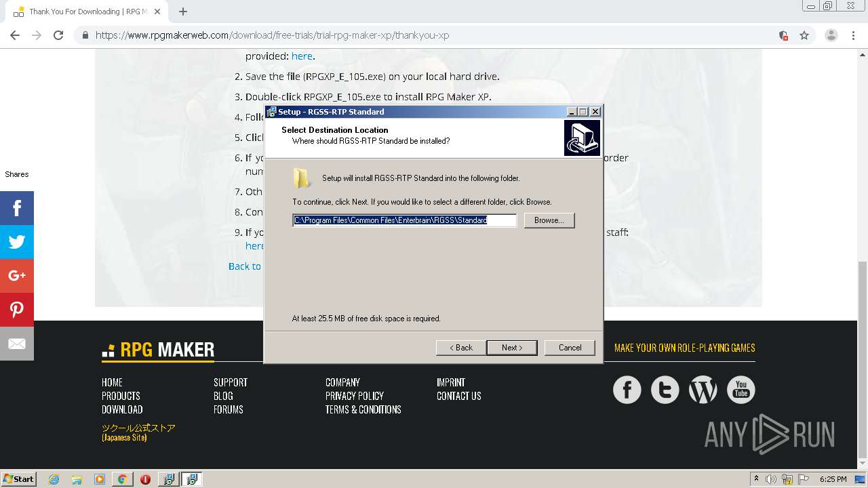
Task: Click the Facebook share button in the sidebar
Action: pyautogui.click(x=17, y=208)
